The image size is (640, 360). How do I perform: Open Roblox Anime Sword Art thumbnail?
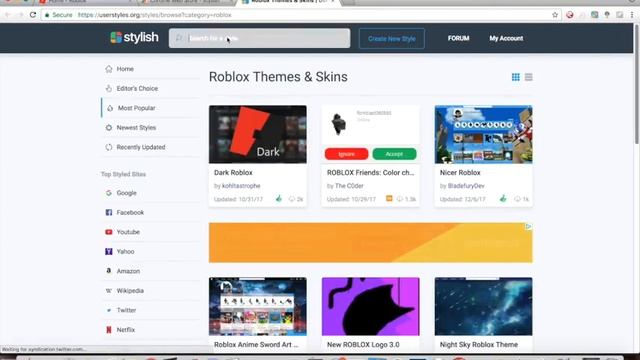[x=258, y=307]
